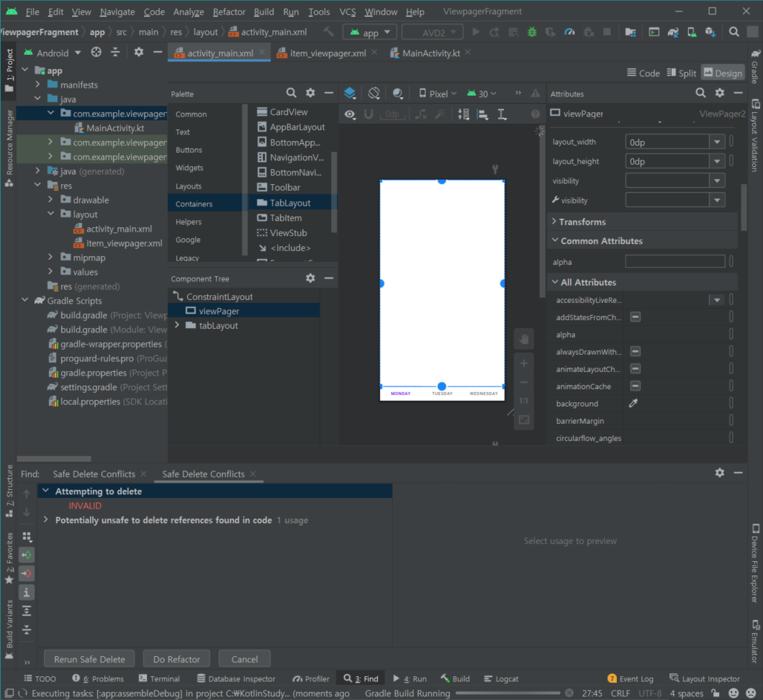Toggle show read access arrow in Find panel
763x700 pixels.
(x=27, y=555)
